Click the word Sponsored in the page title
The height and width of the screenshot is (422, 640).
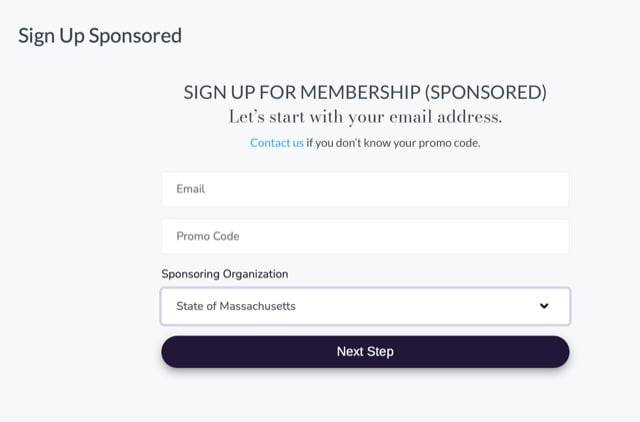point(135,36)
